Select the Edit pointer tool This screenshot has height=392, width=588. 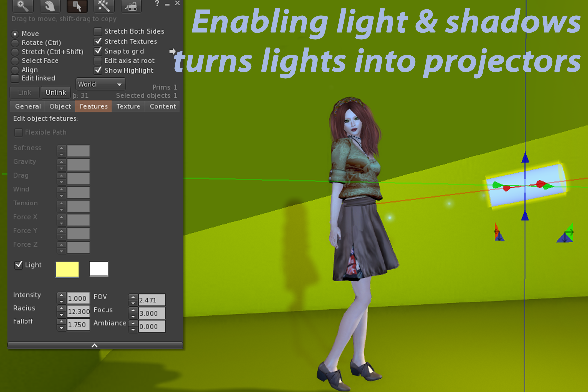(x=77, y=6)
